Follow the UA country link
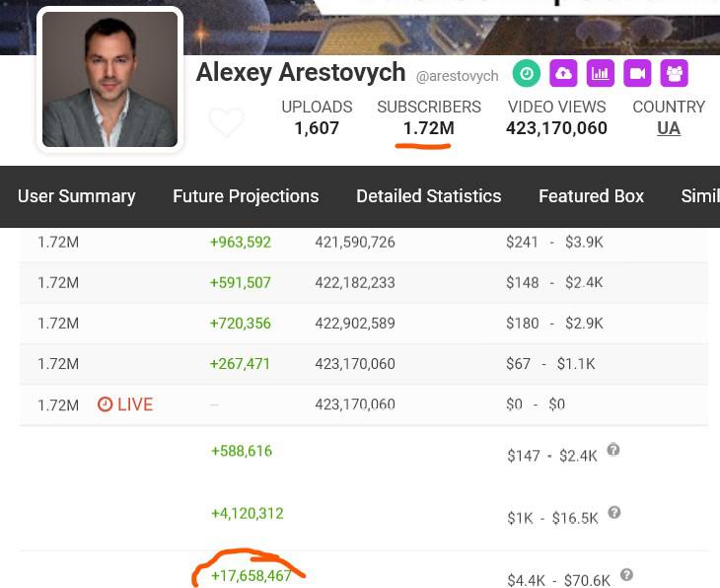 [669, 128]
